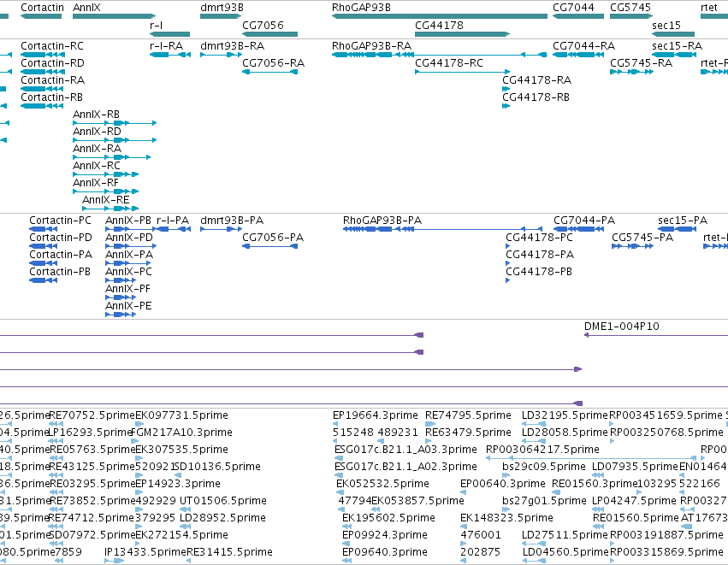Viewport: 728px width, 565px height.
Task: Click the Cortactin-RC transcript label
Action: coord(52,46)
